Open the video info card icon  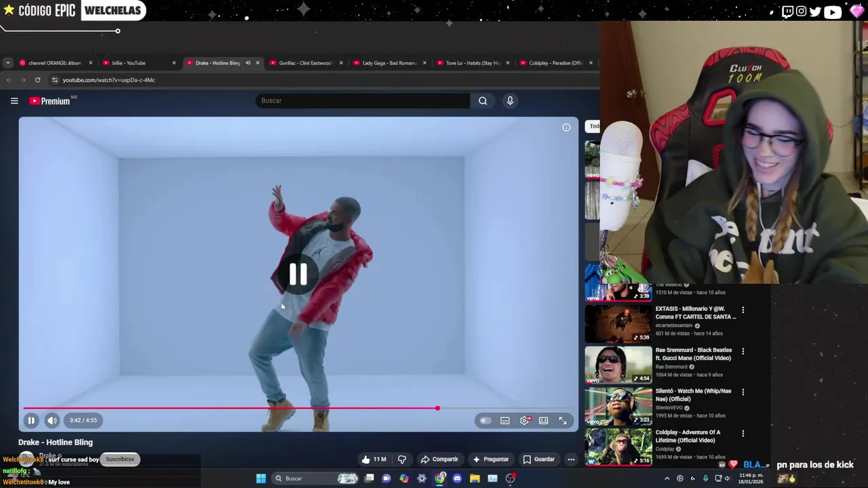coord(566,127)
